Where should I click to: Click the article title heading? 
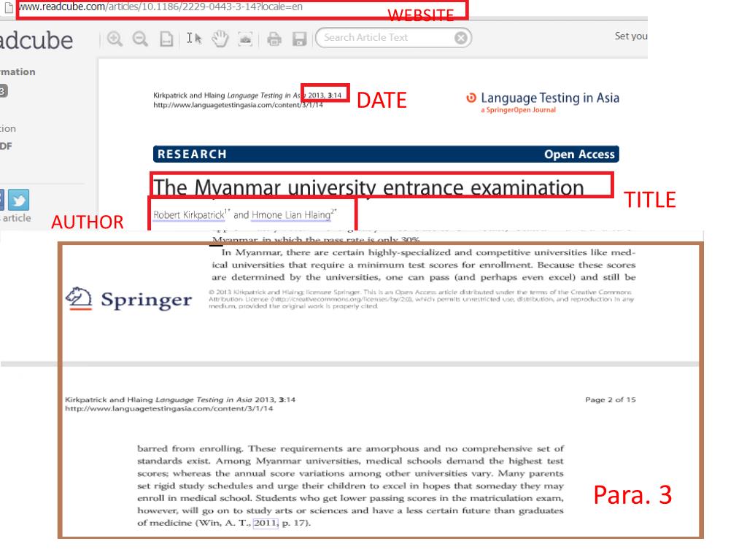(369, 188)
